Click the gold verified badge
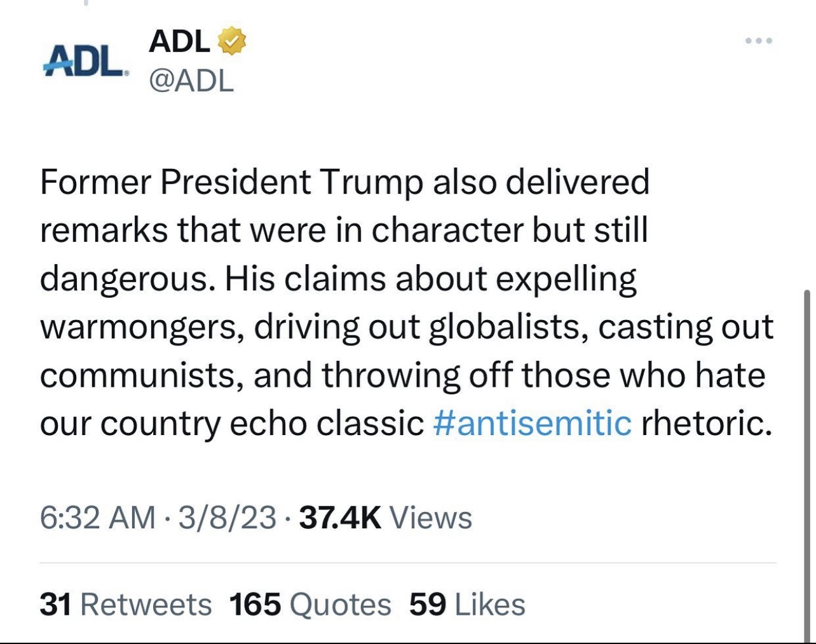816x644 pixels. pos(232,42)
